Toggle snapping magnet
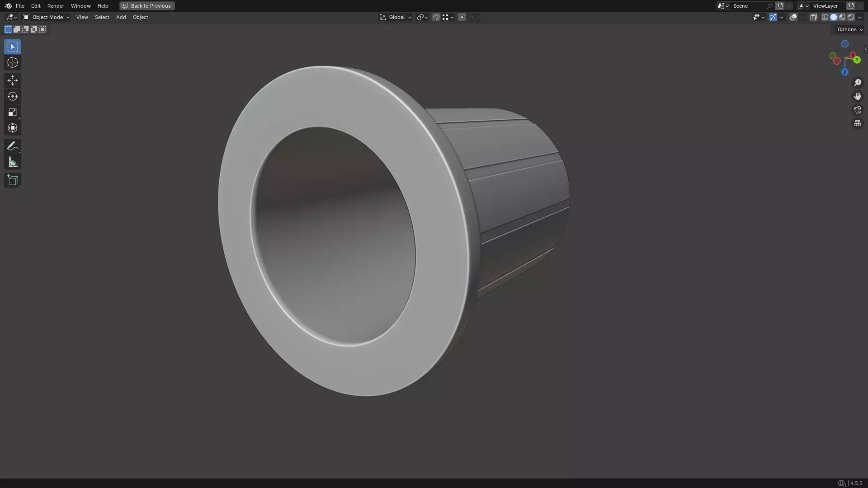 click(436, 17)
